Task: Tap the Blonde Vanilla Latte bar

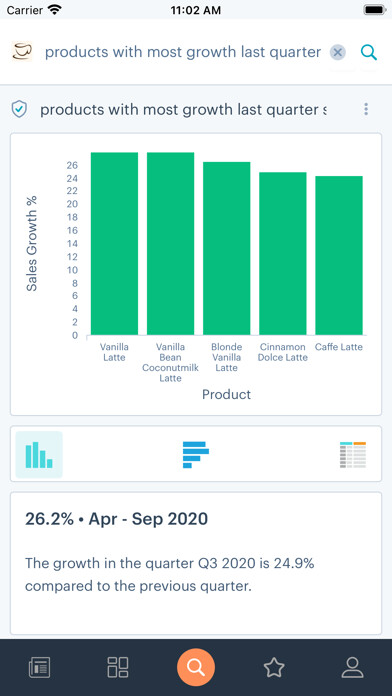Action: [x=227, y=248]
